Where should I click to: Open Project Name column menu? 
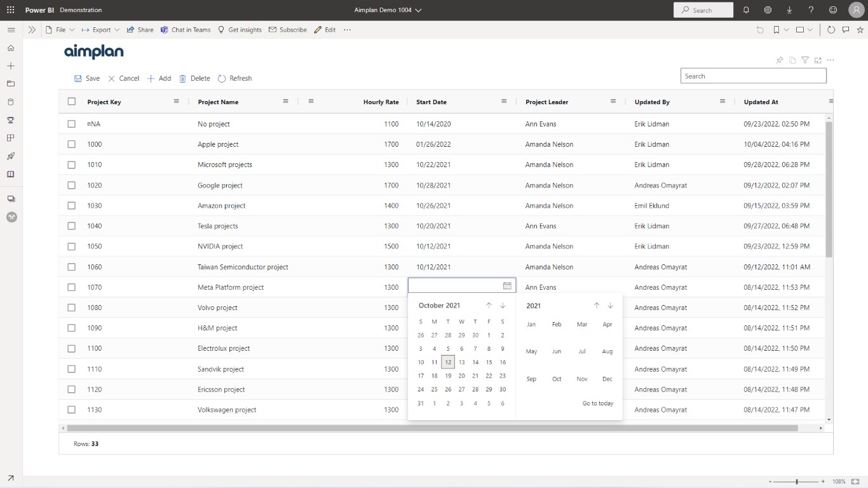286,102
